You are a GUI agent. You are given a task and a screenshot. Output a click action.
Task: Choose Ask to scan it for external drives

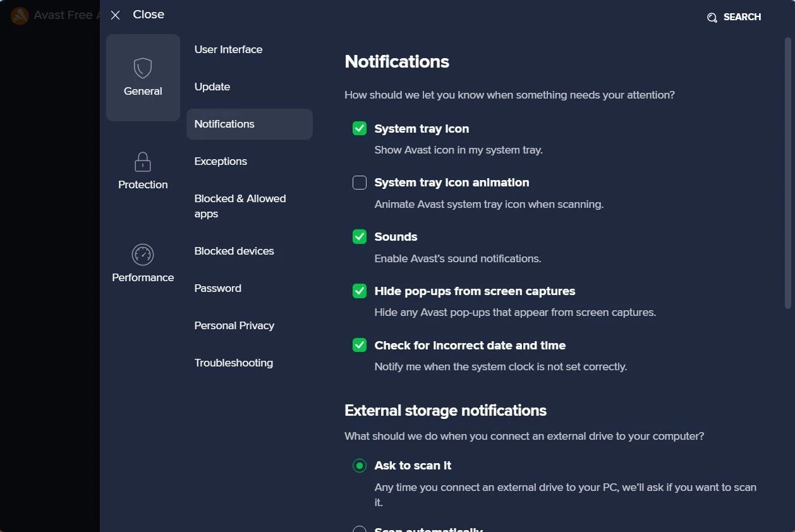tap(359, 466)
